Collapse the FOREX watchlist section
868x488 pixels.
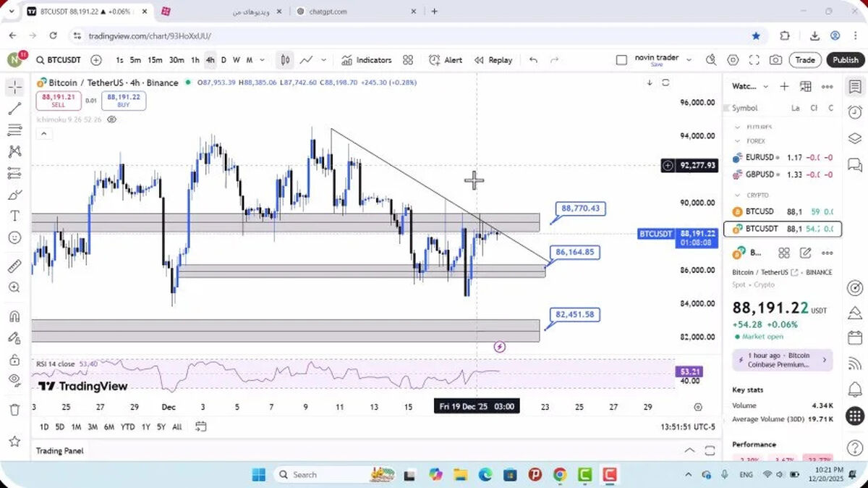coord(738,141)
